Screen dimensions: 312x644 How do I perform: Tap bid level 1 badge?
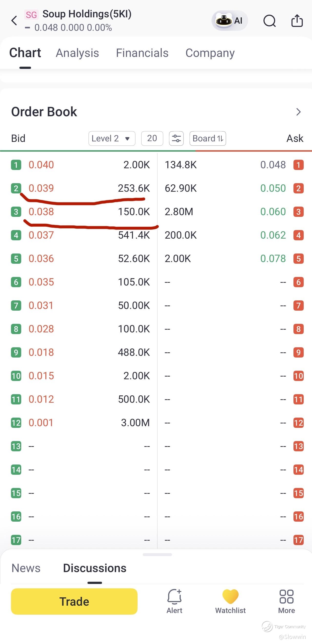(x=16, y=165)
